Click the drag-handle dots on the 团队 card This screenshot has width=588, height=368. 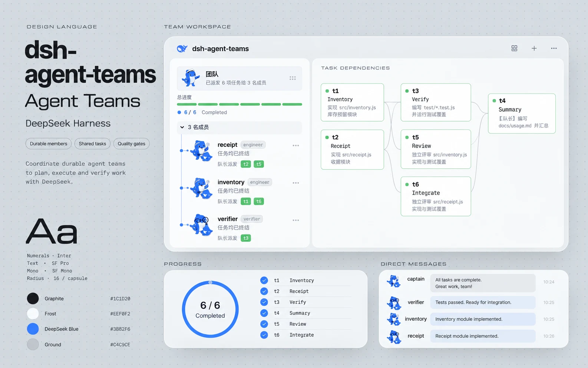pos(293,78)
